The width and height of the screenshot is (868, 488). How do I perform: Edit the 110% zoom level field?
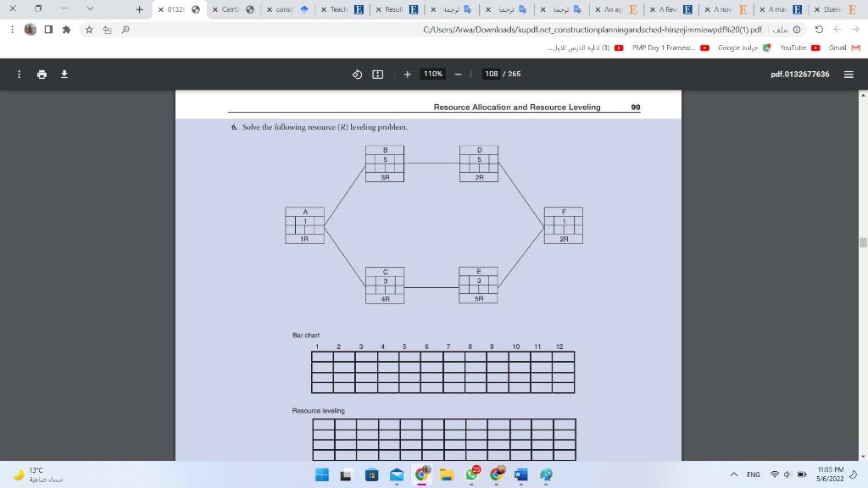(433, 75)
